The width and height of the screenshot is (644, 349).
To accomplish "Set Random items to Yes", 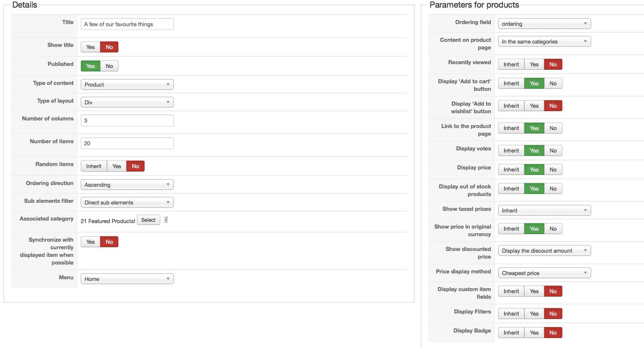I will pyautogui.click(x=117, y=166).
